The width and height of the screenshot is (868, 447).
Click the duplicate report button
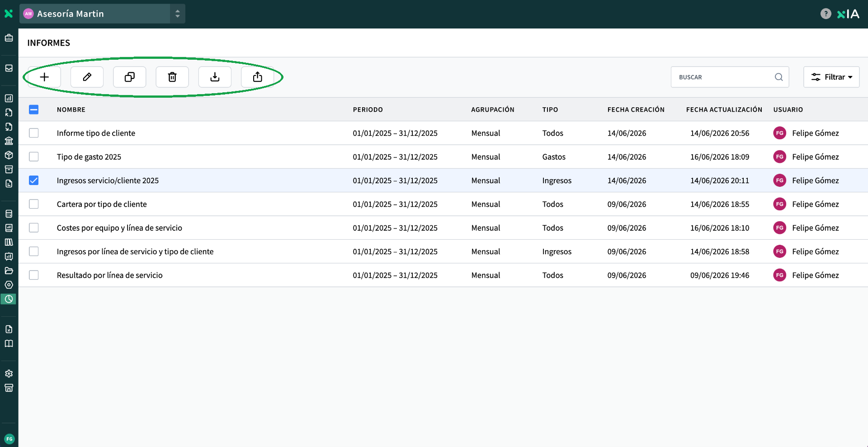click(x=130, y=77)
